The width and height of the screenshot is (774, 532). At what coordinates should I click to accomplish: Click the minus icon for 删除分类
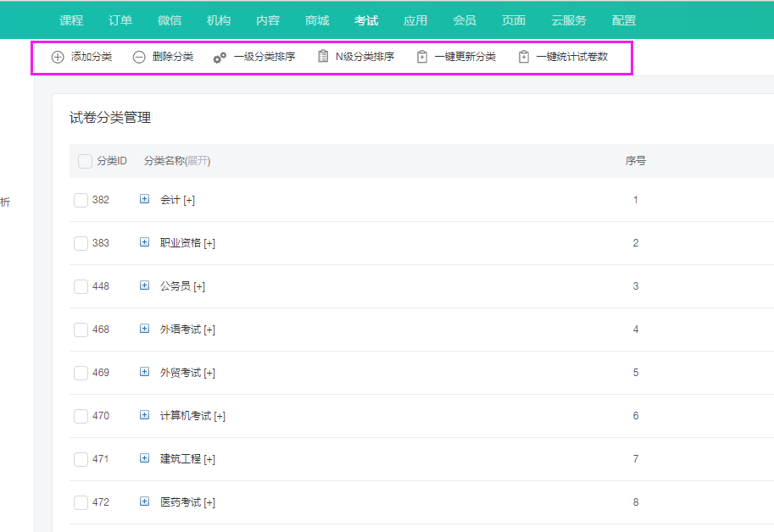coord(139,58)
